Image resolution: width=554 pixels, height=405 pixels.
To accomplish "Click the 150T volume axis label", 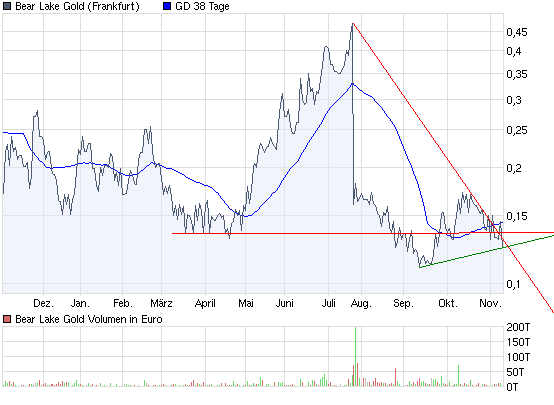I will [x=518, y=342].
